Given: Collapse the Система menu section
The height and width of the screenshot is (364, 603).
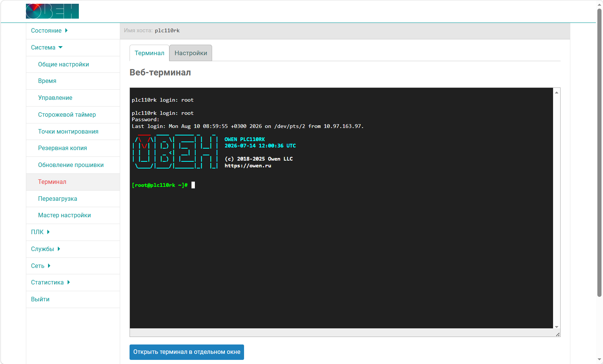Looking at the screenshot, I should [47, 48].
